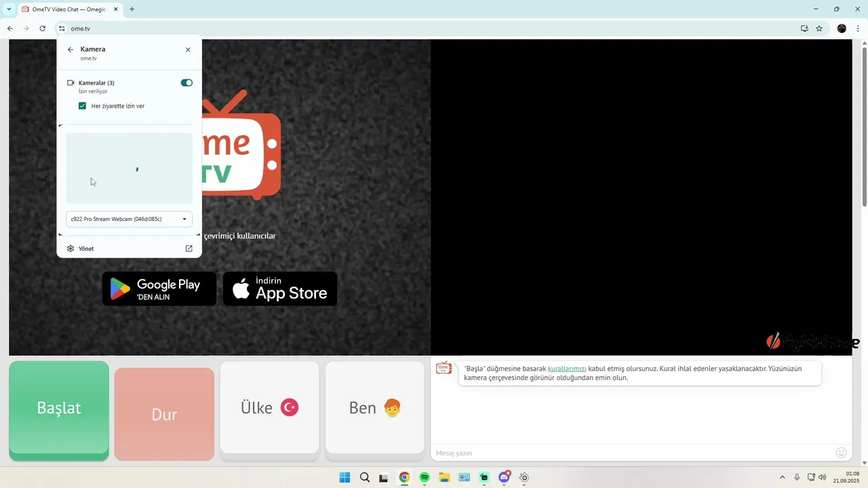Image resolution: width=868 pixels, height=488 pixels.
Task: Bookmark this page with the star icon
Action: click(819, 28)
